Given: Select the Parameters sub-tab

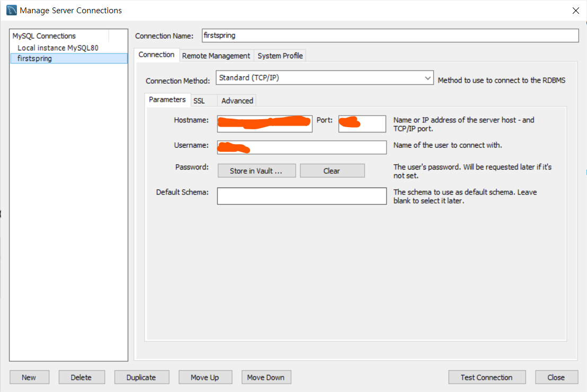Looking at the screenshot, I should click(168, 100).
